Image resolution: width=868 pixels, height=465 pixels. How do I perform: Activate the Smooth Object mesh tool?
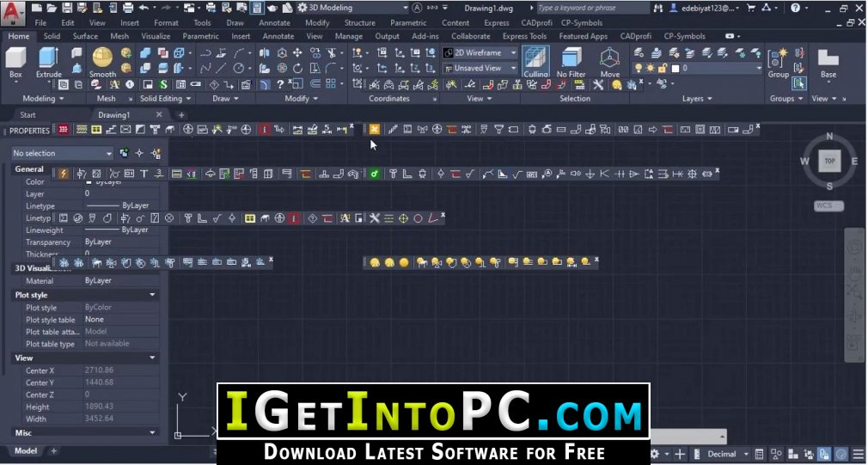click(102, 61)
